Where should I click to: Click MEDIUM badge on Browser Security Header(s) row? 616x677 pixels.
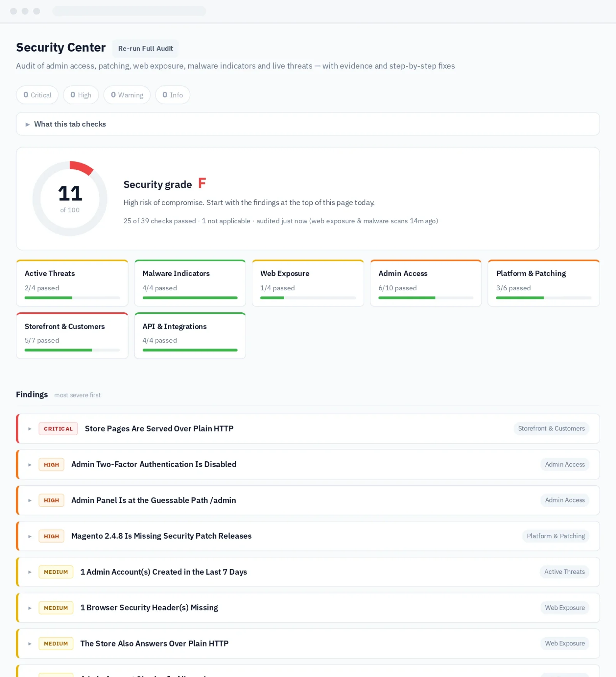(56, 608)
